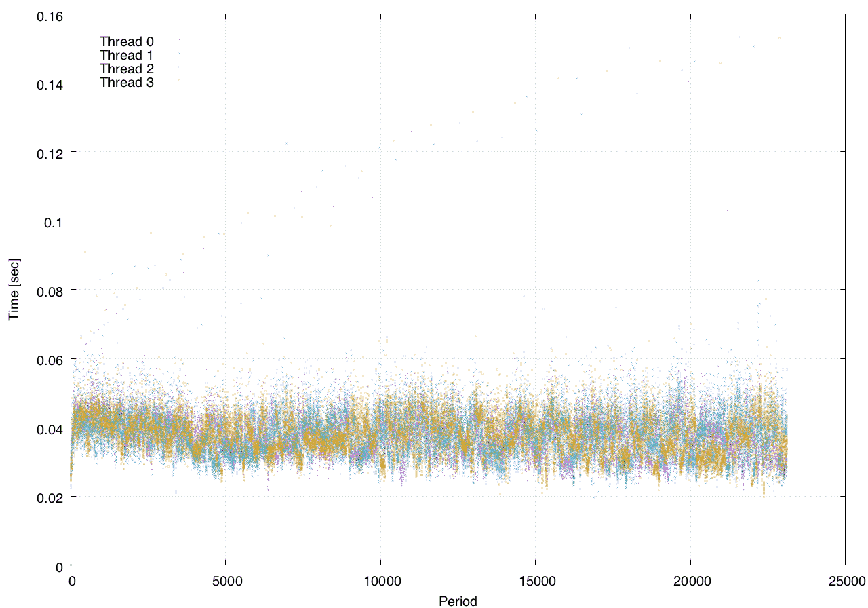Image resolution: width=868 pixels, height=608 pixels.
Task: Select the 0.02 y-axis tick label
Action: (x=49, y=497)
